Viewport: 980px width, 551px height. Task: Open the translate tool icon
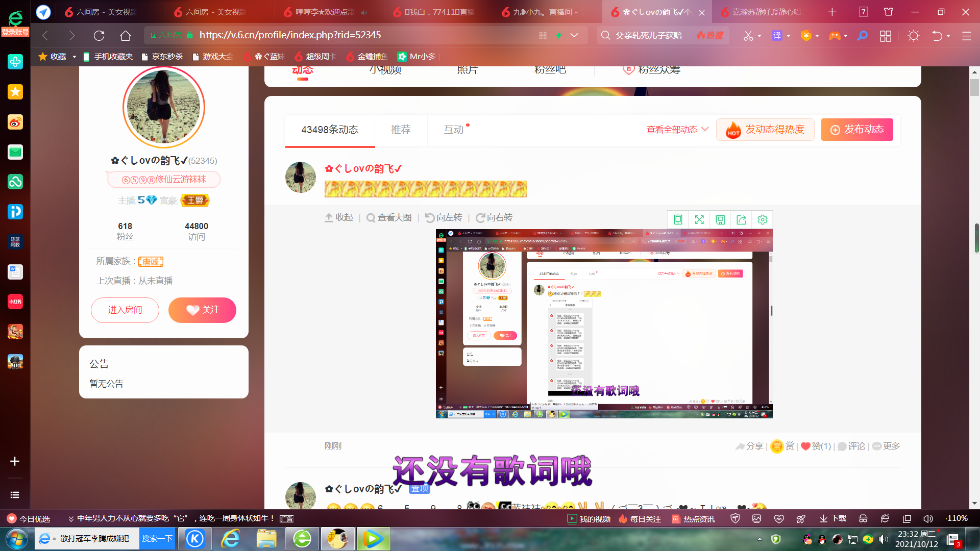click(x=777, y=35)
